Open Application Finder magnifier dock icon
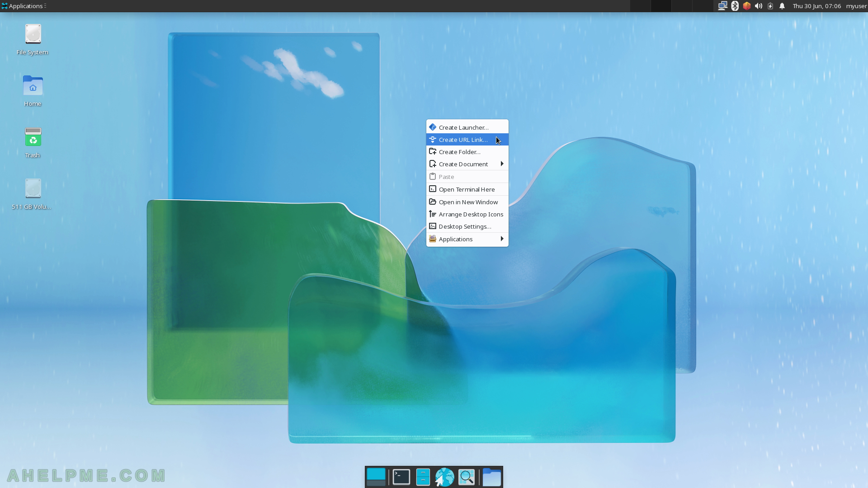Screen dimensions: 868x488 point(467,477)
